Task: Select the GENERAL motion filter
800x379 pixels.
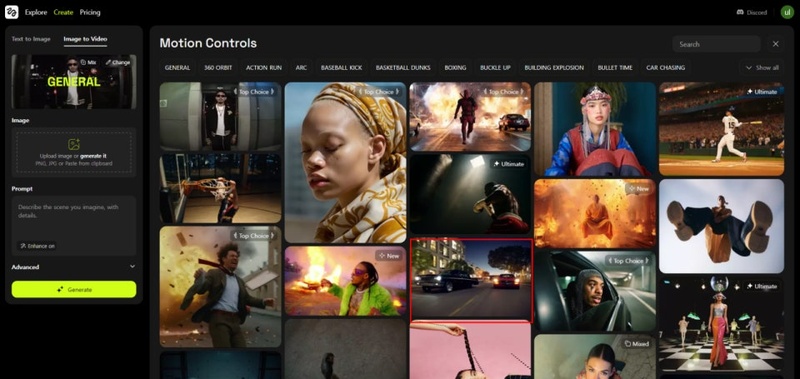Action: pos(177,67)
